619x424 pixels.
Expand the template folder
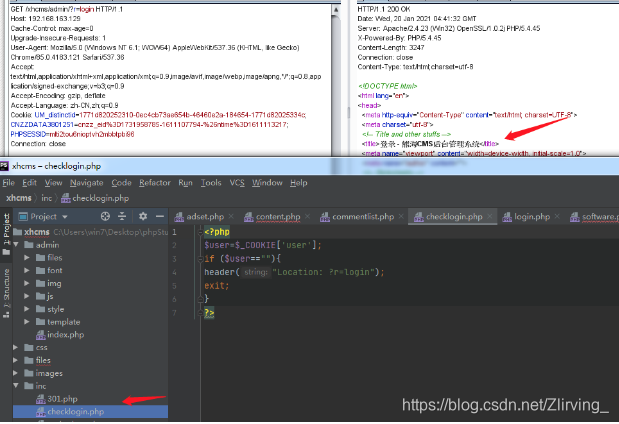pos(27,322)
